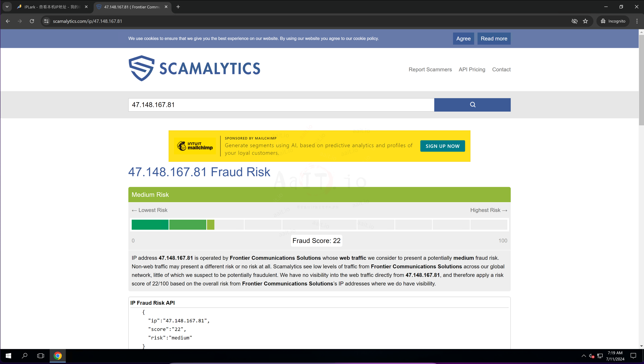
Task: Go forward to the next page
Action: 20,21
